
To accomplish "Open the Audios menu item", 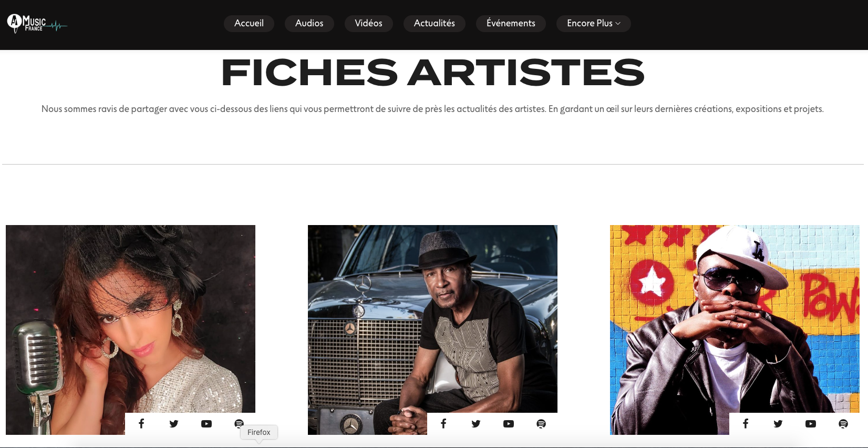I will tap(309, 23).
